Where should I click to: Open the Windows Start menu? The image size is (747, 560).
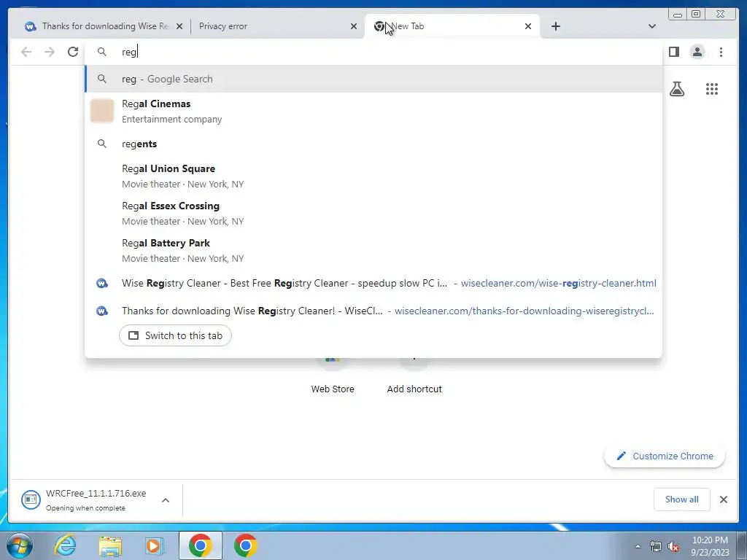click(x=19, y=545)
